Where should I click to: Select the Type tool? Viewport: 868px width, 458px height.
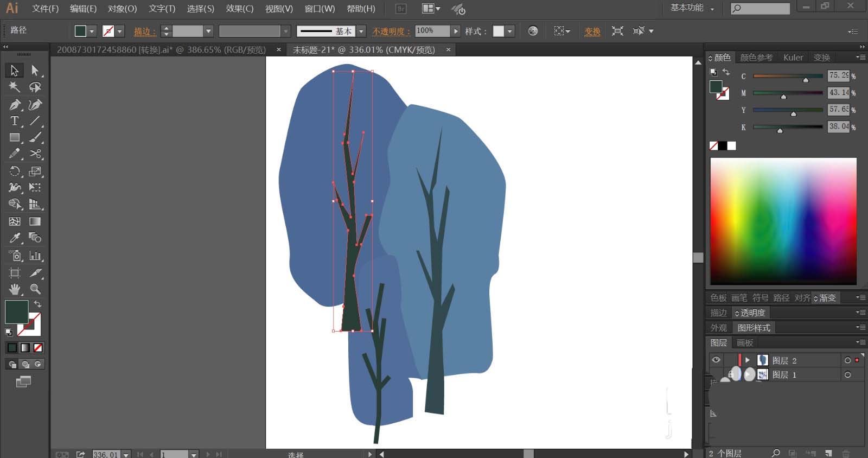pyautogui.click(x=15, y=121)
